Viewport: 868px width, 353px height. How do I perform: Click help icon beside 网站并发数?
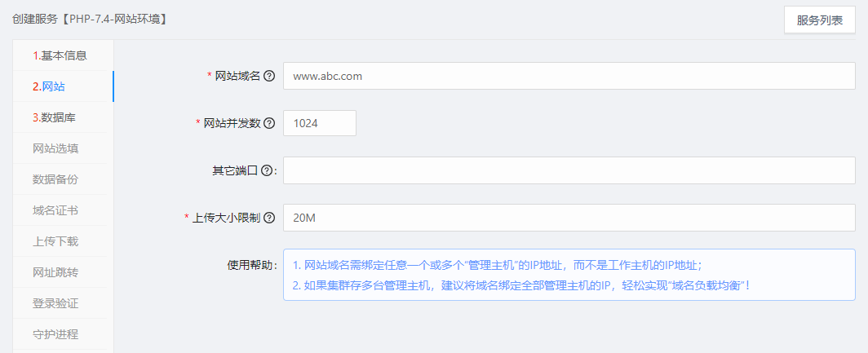coord(269,123)
